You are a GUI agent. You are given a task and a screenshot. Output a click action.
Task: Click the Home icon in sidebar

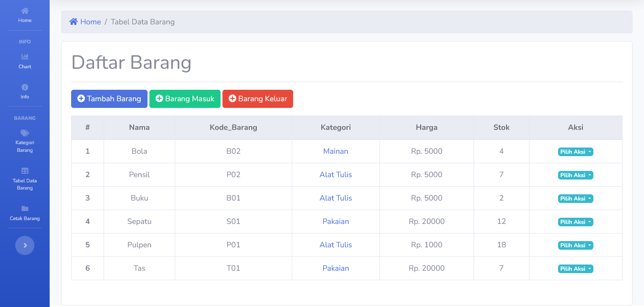(x=25, y=11)
